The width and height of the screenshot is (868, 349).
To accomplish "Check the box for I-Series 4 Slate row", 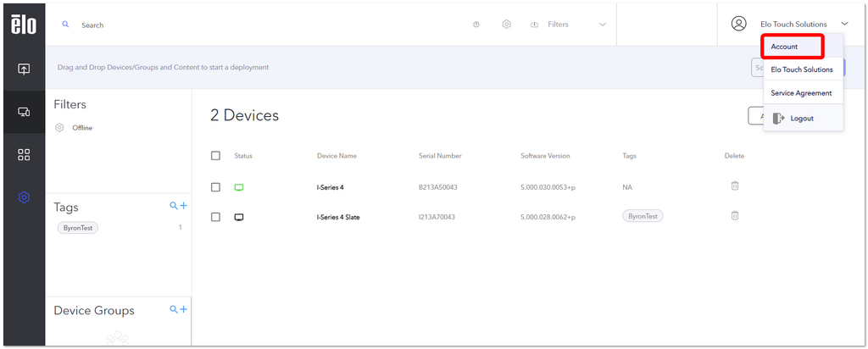I will (x=215, y=218).
